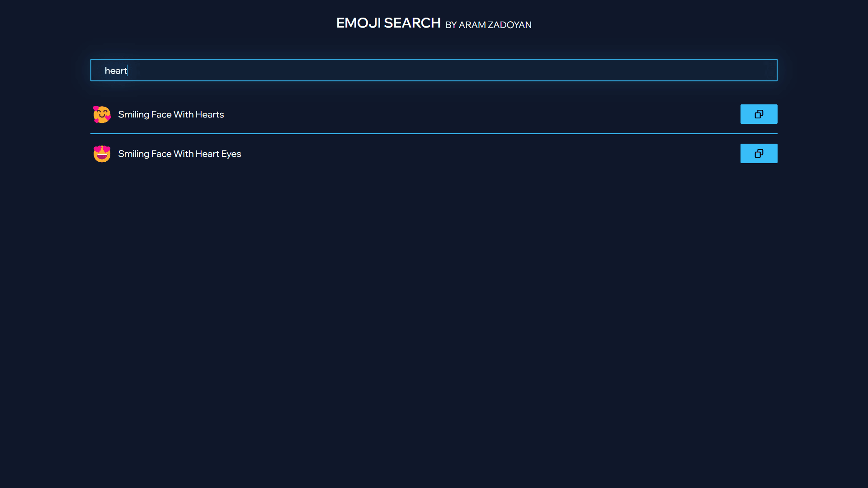Select the "Smiling Face With Hearts" label
This screenshot has width=868, height=488.
(171, 115)
